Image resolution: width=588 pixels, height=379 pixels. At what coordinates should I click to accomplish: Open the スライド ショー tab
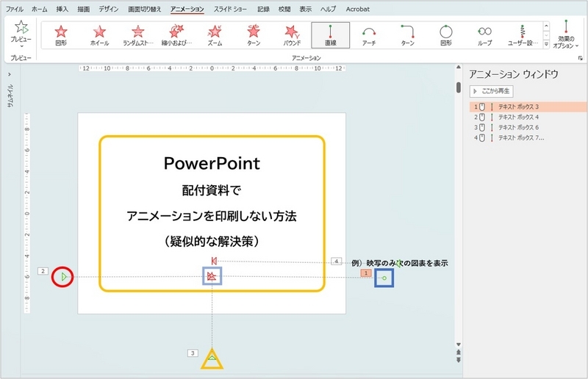click(230, 9)
